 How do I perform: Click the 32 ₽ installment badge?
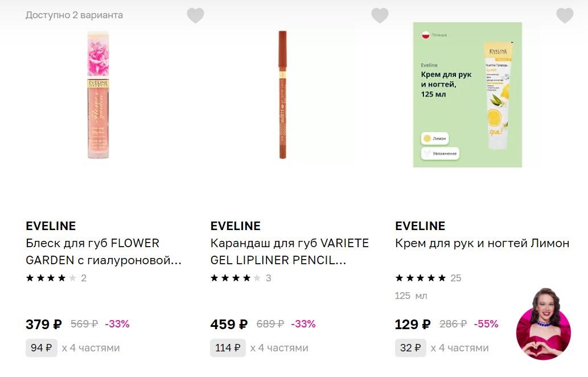pos(410,348)
